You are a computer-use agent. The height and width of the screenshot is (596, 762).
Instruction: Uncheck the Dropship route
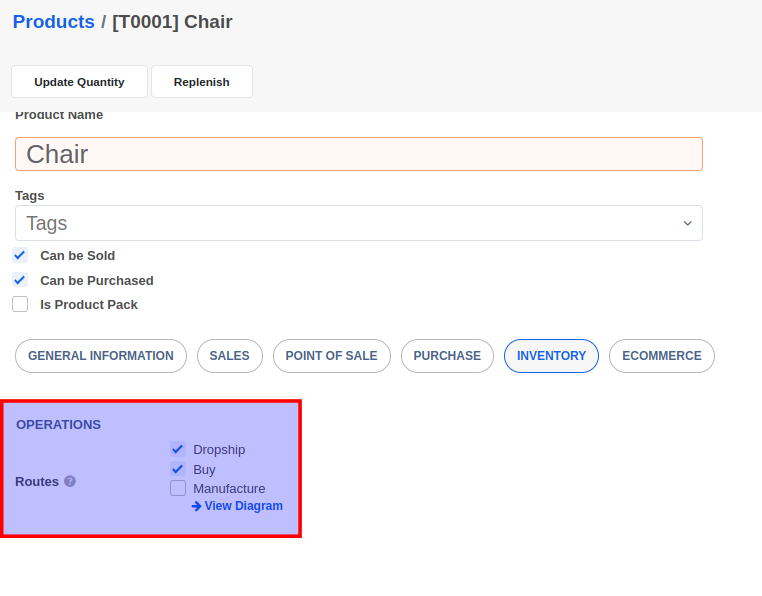click(178, 449)
